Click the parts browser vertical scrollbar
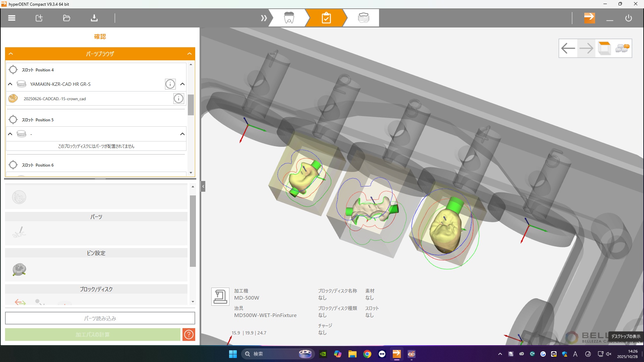This screenshot has height=362, width=644. (x=191, y=105)
